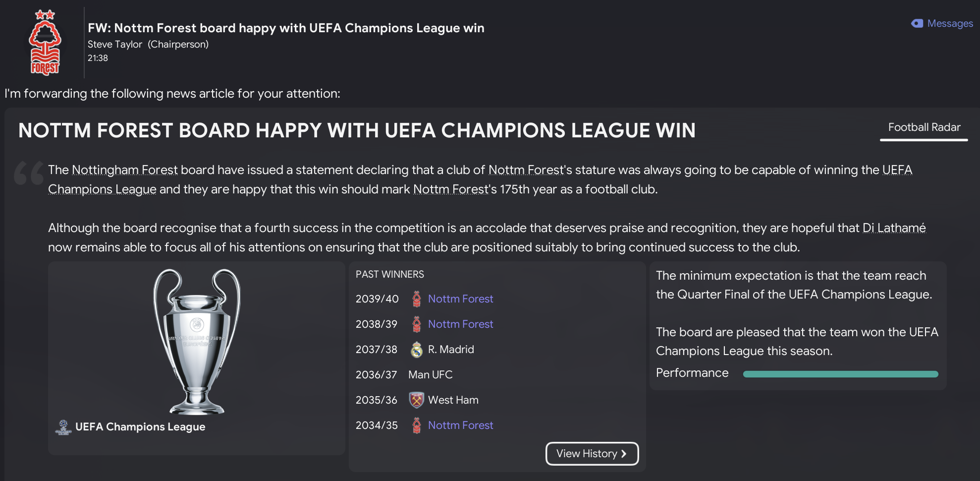
Task: Click the West Ham crest beside 2035/36
Action: pyautogui.click(x=417, y=400)
